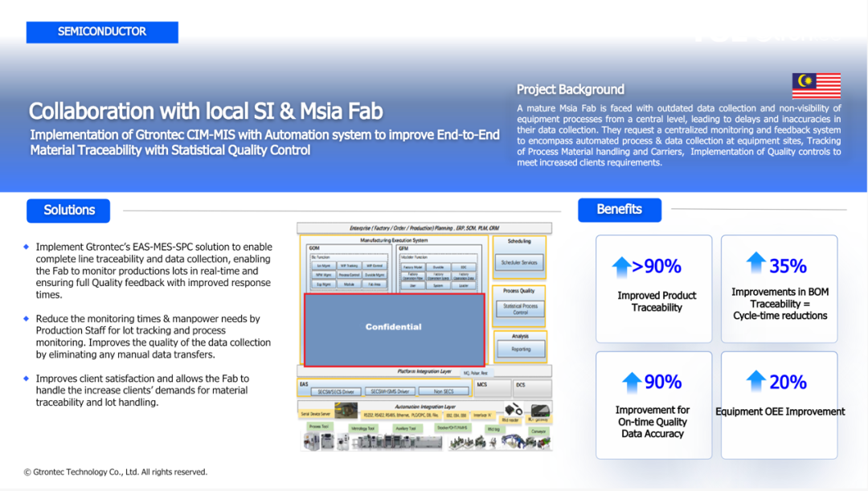Click the Serial Device Server photo
Screen dimensions: 868x491
pyautogui.click(x=346, y=411)
